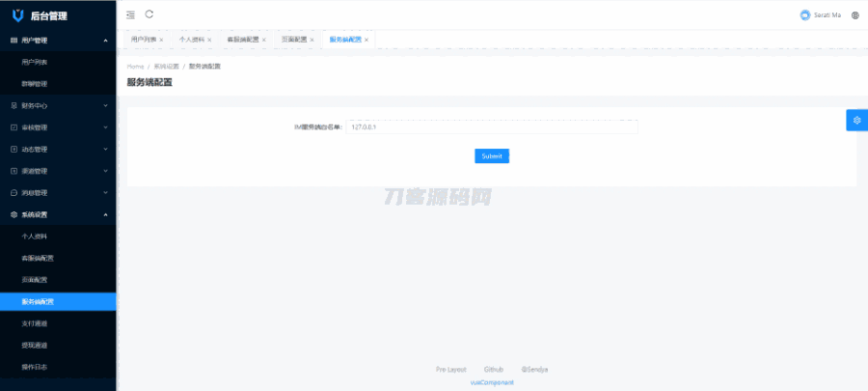Focus the IM服务端白名单 input field
This screenshot has height=391, width=868.
492,127
